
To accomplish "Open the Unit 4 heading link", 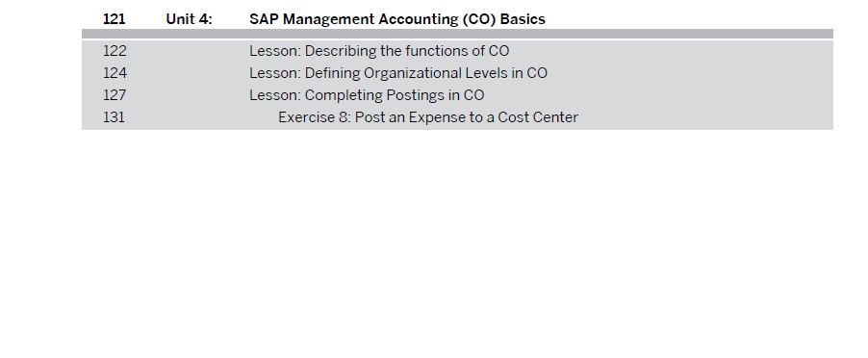I will [x=189, y=19].
